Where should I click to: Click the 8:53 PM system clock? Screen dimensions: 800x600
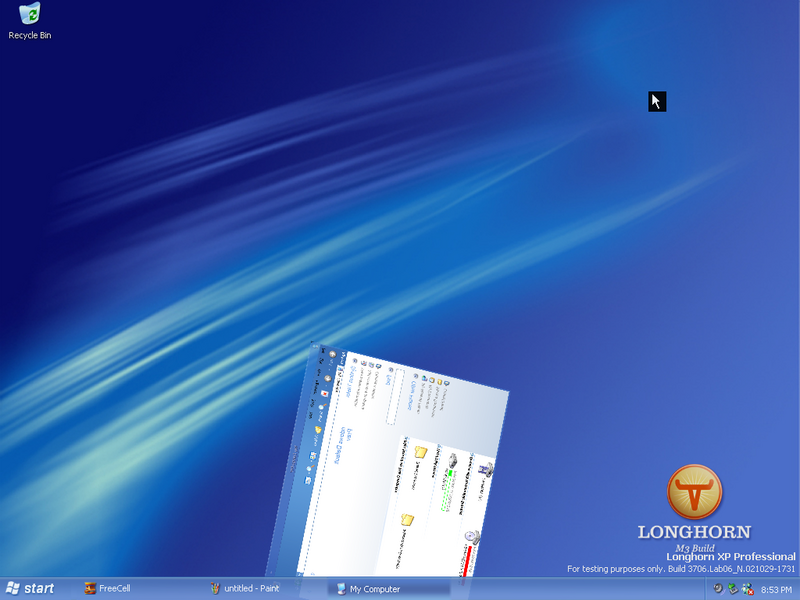click(776, 590)
